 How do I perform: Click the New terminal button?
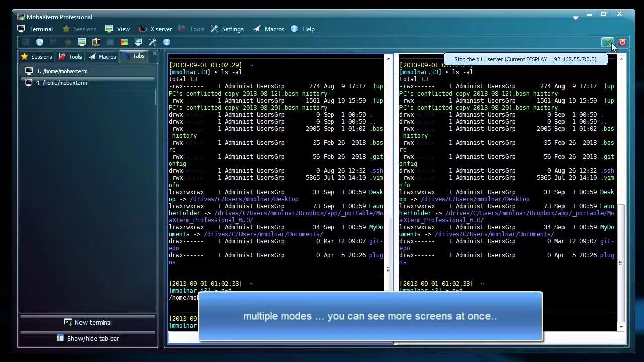coord(88,322)
